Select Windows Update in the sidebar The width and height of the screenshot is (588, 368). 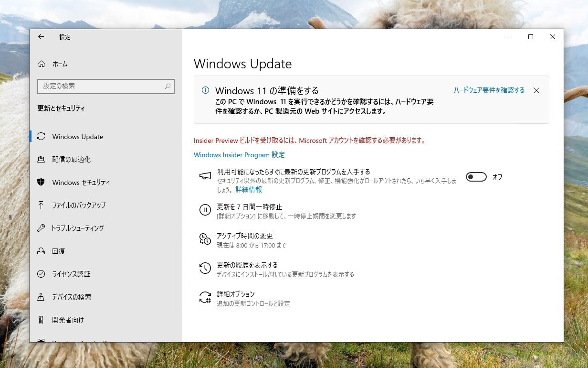[105, 137]
